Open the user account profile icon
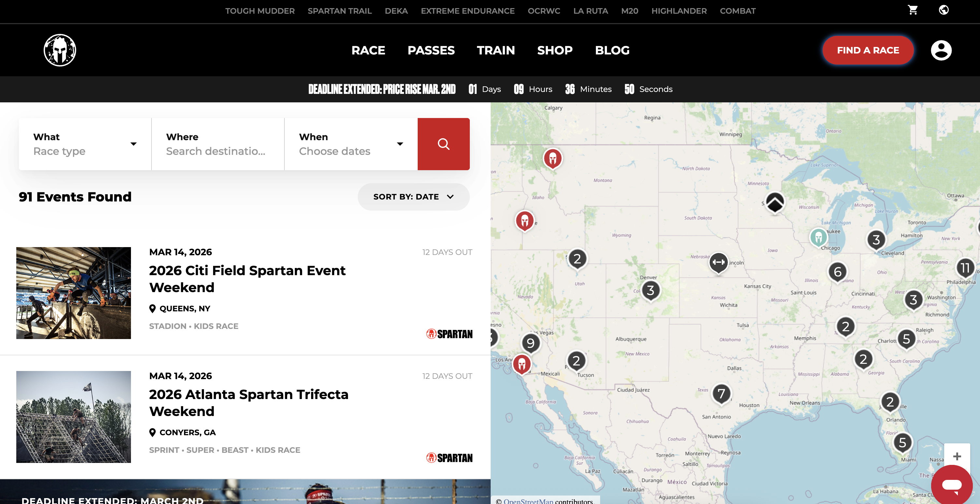Image resolution: width=980 pixels, height=504 pixels. click(941, 50)
